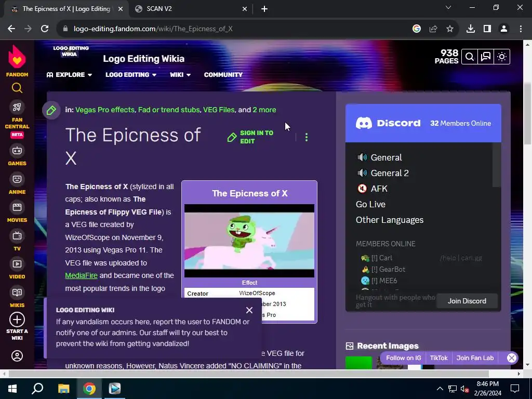Click the TikTok button
Screen dimensions: 532x399
pyautogui.click(x=438, y=358)
